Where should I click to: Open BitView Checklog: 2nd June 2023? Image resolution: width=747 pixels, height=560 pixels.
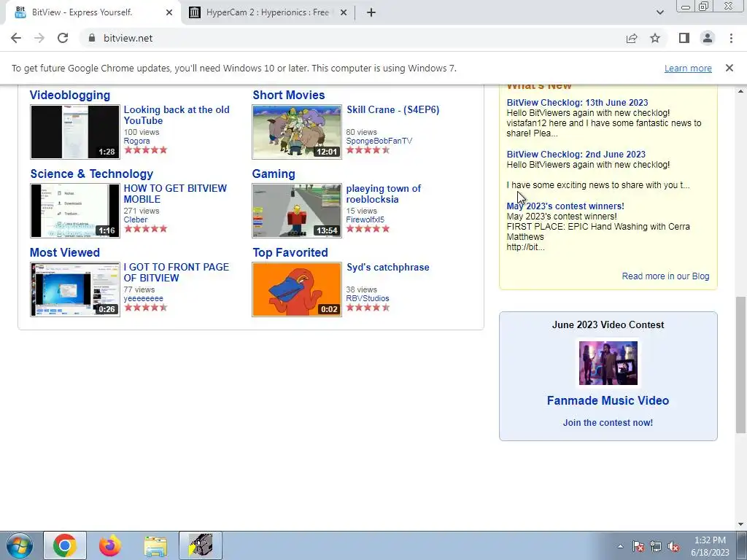tap(576, 155)
